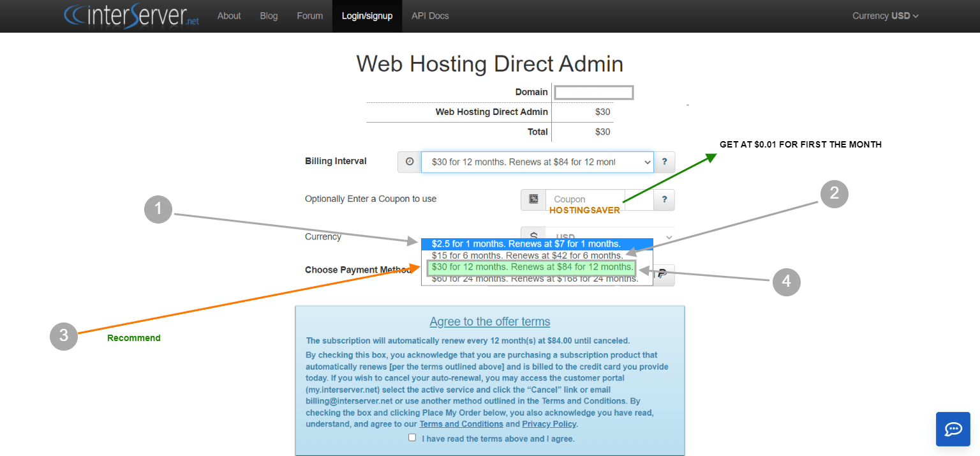The height and width of the screenshot is (456, 980).
Task: Click the clock icon beside Billing Interval
Action: click(x=409, y=162)
